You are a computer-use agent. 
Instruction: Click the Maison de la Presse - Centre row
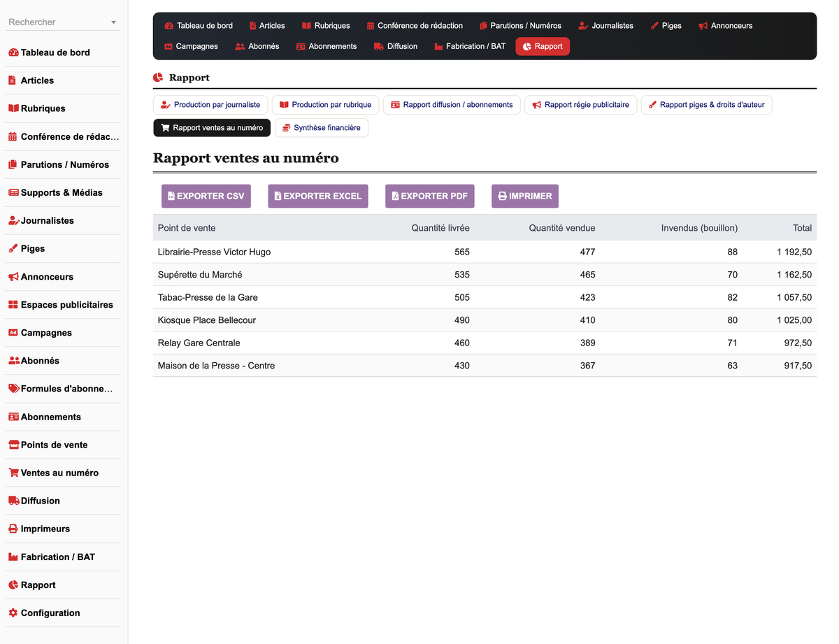pyautogui.click(x=485, y=366)
